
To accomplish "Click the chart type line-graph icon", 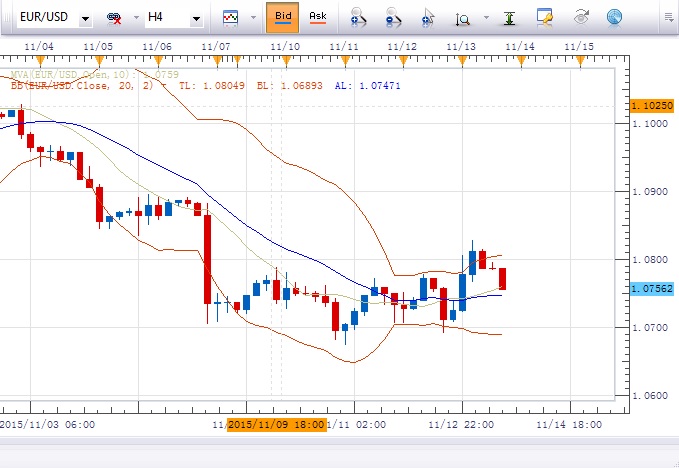I will coord(230,18).
